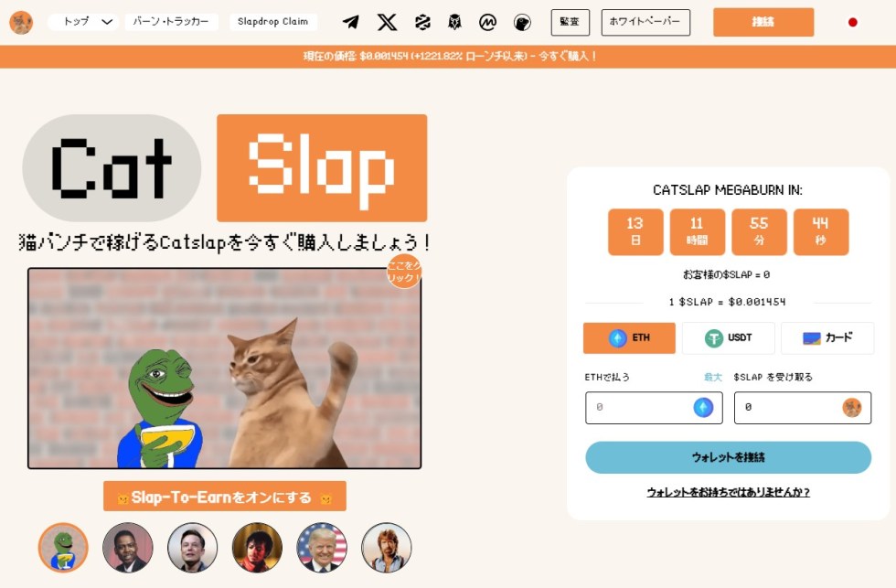The image size is (896, 588).
Task: Select card (カード) payment option
Action: click(x=827, y=337)
